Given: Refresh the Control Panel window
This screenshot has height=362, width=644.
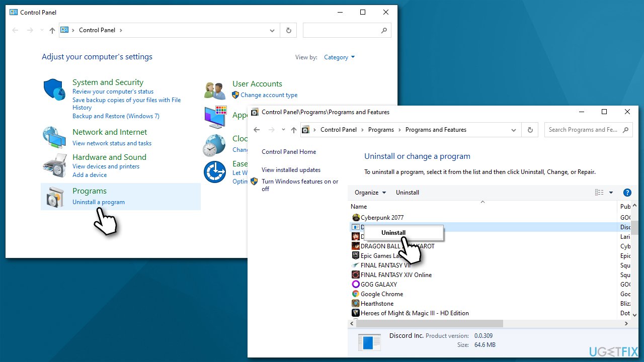Looking at the screenshot, I should pyautogui.click(x=288, y=30).
